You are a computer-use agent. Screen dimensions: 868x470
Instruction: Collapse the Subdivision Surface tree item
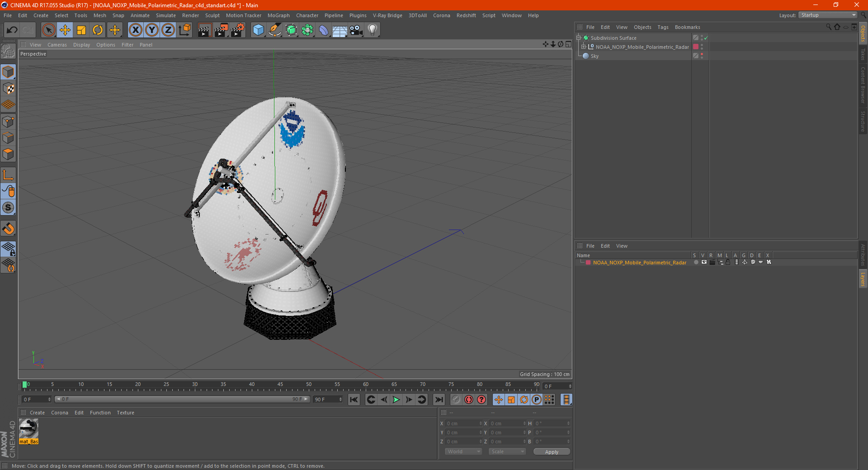pos(578,38)
